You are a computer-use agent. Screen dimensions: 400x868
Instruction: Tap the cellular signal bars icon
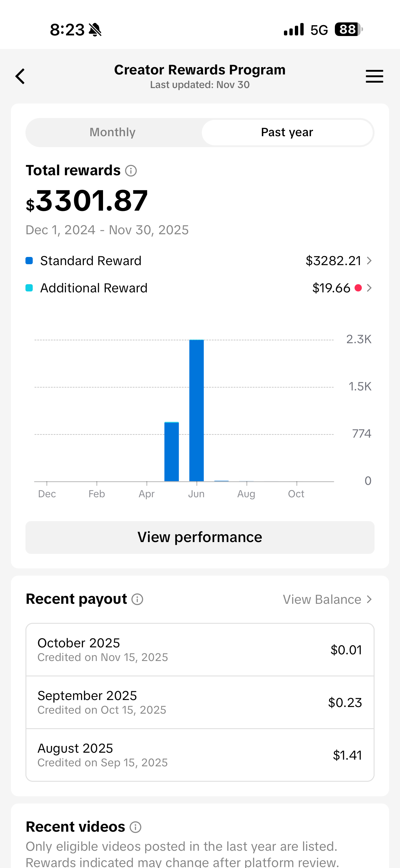294,30
